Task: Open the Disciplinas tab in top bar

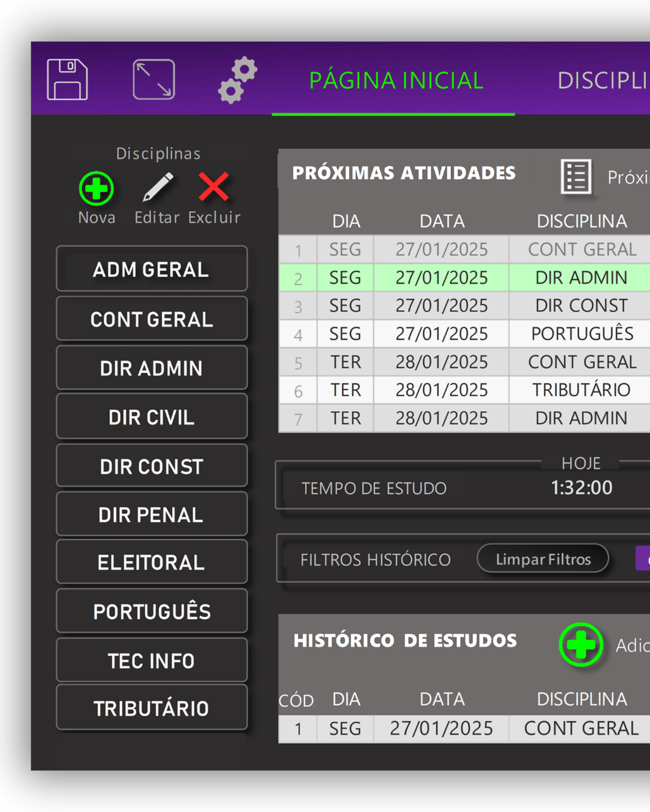Action: pyautogui.click(x=603, y=80)
